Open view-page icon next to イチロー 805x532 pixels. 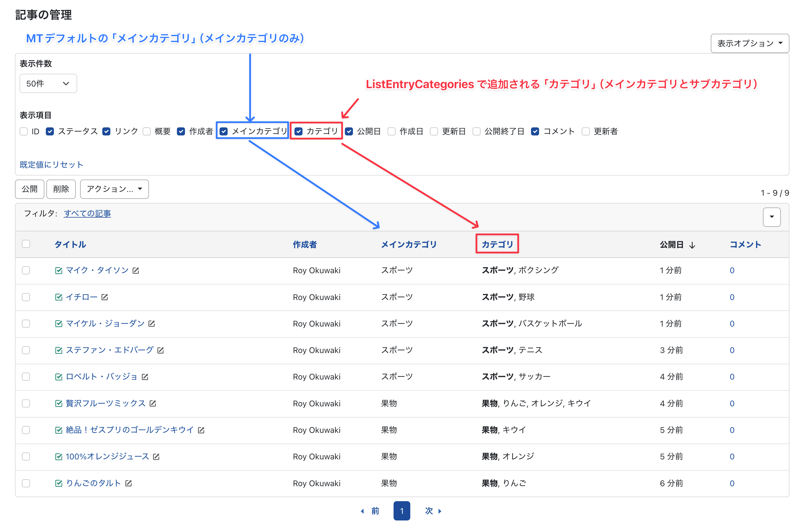coord(105,297)
